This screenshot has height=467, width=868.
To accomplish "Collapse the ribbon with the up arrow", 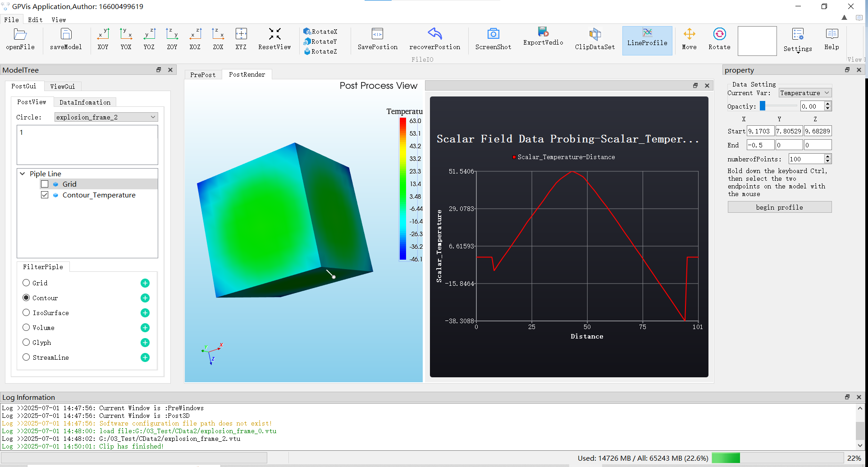I will coord(844,18).
